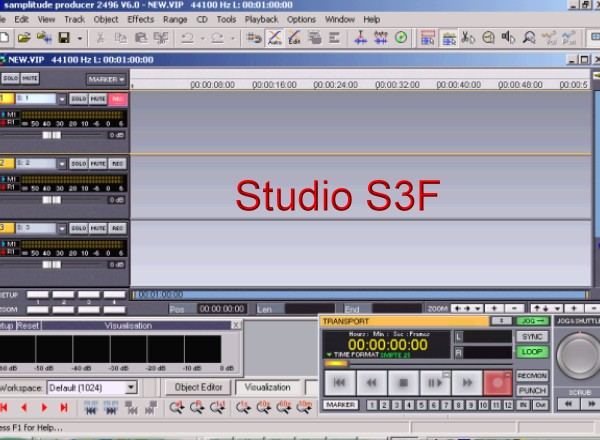The height and width of the screenshot is (440, 600).
Task: Stop playback with the transport stop button
Action: 403,383
